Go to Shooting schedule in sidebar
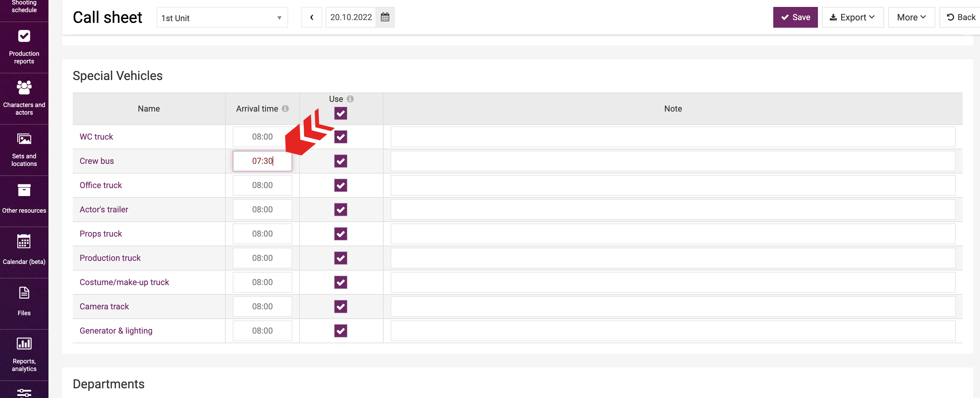Image resolution: width=980 pixels, height=398 pixels. 24,7
